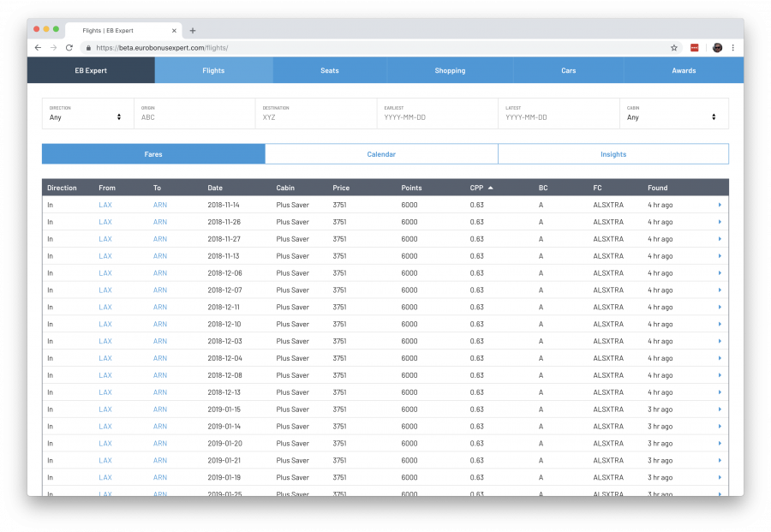
Task: Reload the page with the refresh icon
Action: click(68, 48)
